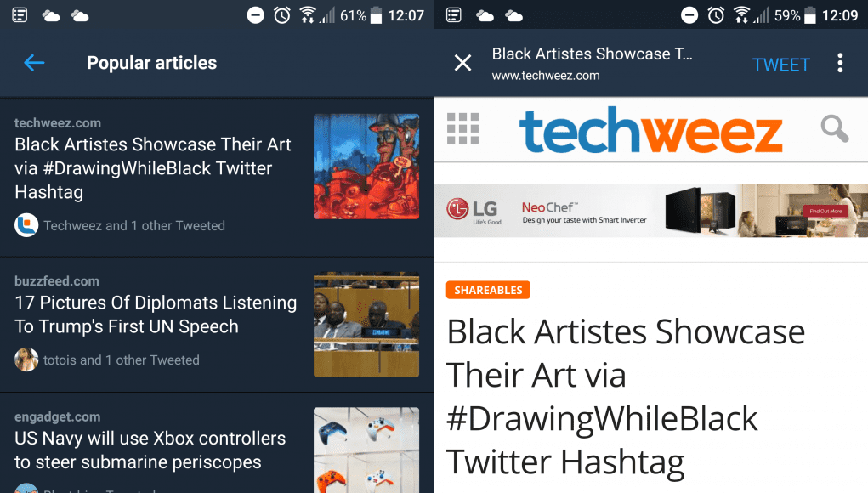Tap the Techweez avatar icon
Screen dimensions: 868x493
coord(26,225)
